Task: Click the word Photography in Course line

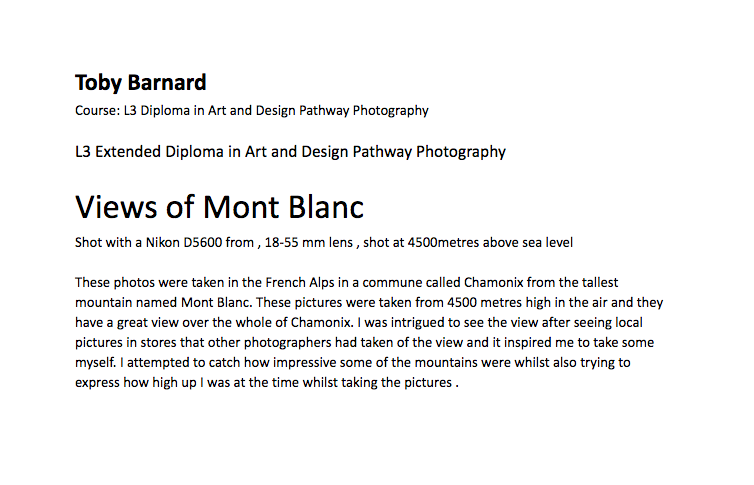Action: pyautogui.click(x=390, y=111)
